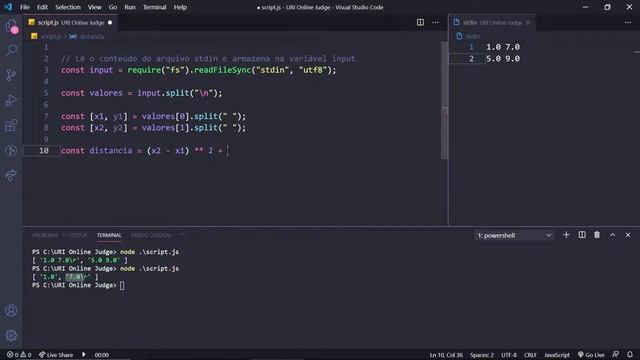Click the script.js editor vertical scrollbar
The height and width of the screenshot is (360, 640).
pyautogui.click(x=444, y=100)
